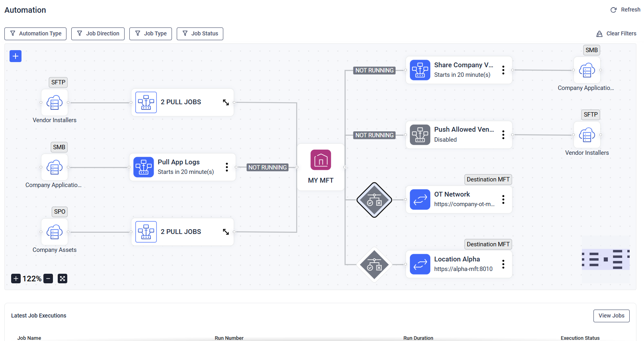Click the MY MFT center node icon
The height and width of the screenshot is (341, 644).
pyautogui.click(x=321, y=160)
